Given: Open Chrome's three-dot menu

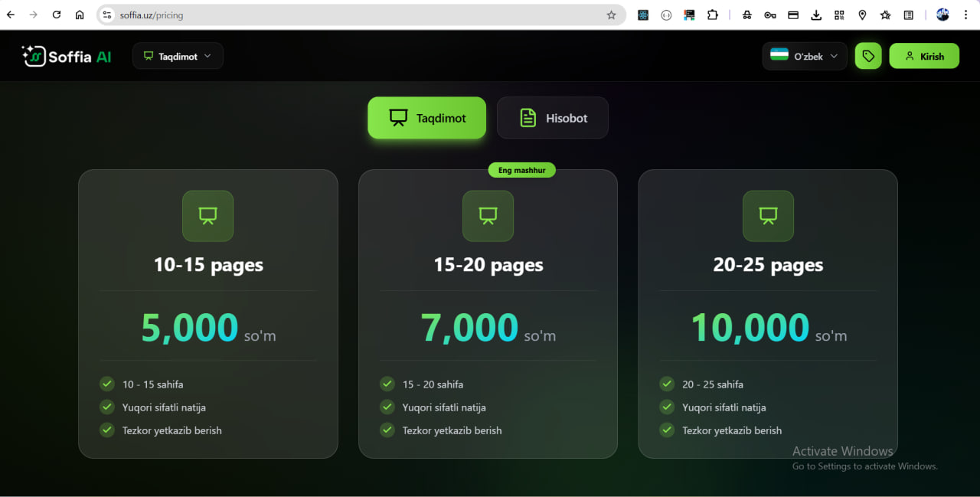Looking at the screenshot, I should click(966, 15).
